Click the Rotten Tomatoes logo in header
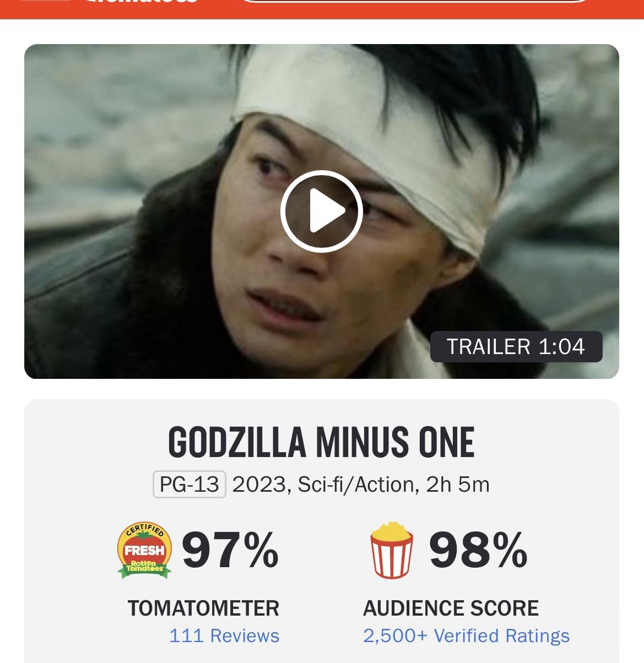Viewport: 644px width, 663px height. [x=140, y=2]
